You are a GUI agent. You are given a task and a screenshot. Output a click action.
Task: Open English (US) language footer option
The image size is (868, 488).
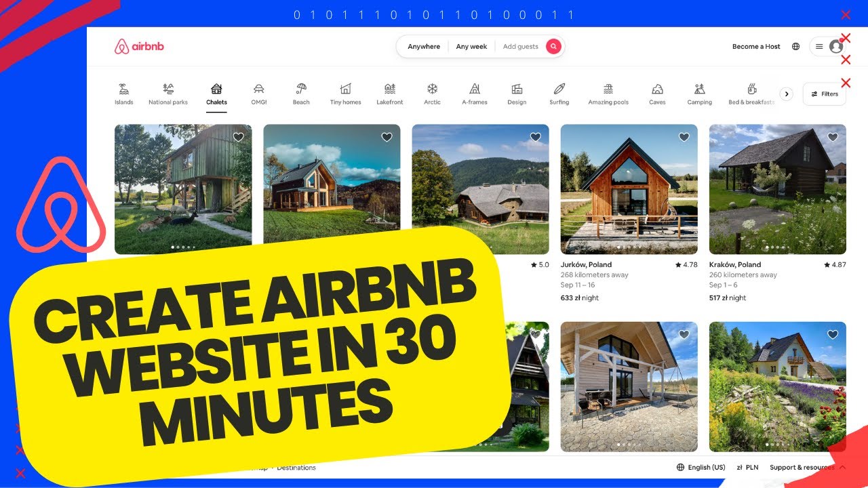[701, 467]
